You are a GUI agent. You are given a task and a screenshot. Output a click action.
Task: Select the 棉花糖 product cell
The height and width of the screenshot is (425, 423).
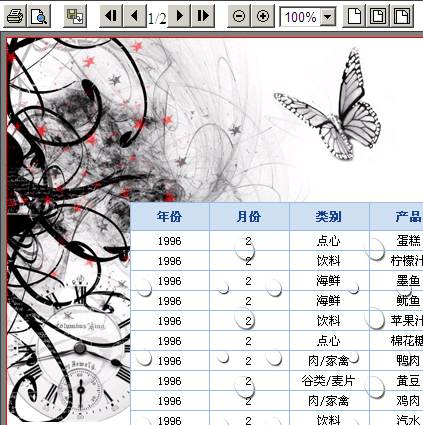click(x=396, y=340)
